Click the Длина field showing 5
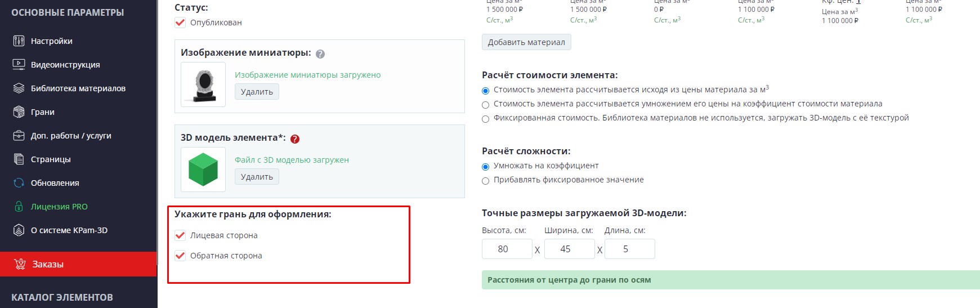The height and width of the screenshot is (308, 980). pos(629,249)
